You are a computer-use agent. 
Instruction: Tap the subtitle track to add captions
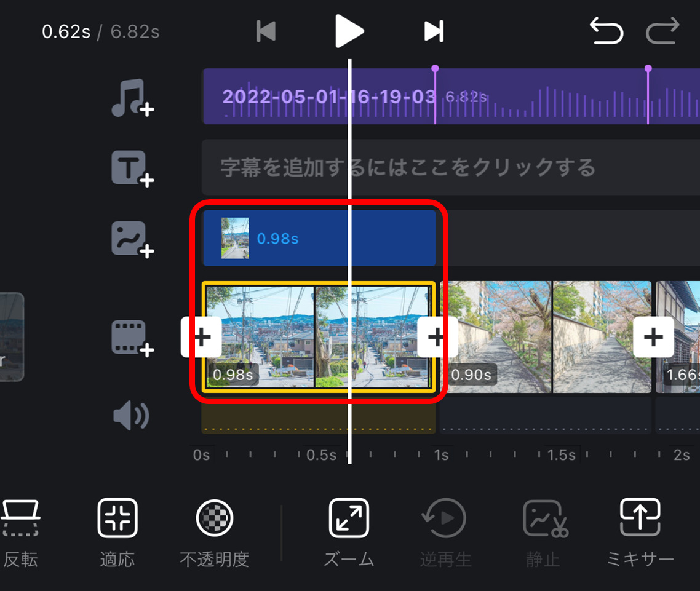451,167
